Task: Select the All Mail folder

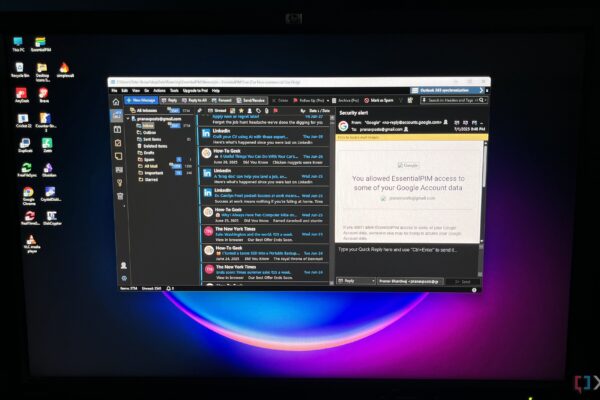Action: [150, 166]
